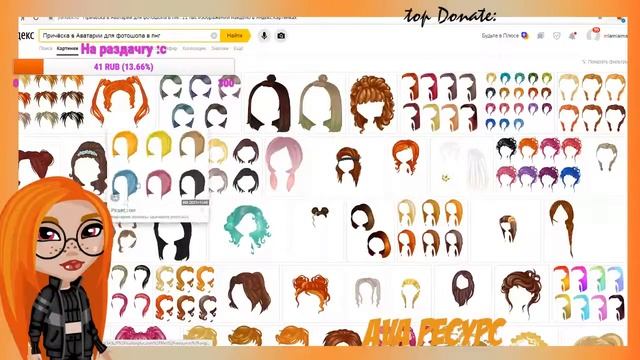
Task: Open the notifications bell icon
Action: [573, 36]
